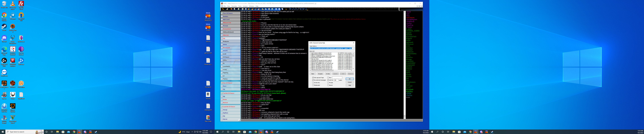Open the File menu in mIRC

tap(225, 6)
